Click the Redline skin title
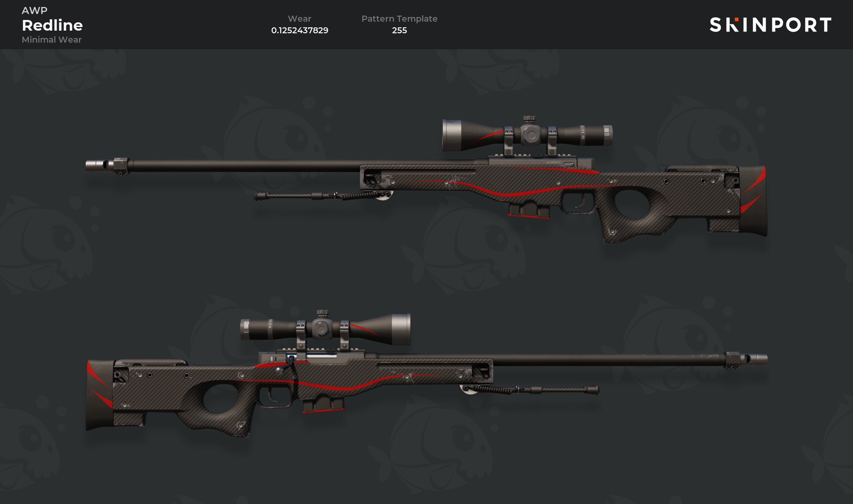The image size is (853, 504). tap(52, 25)
